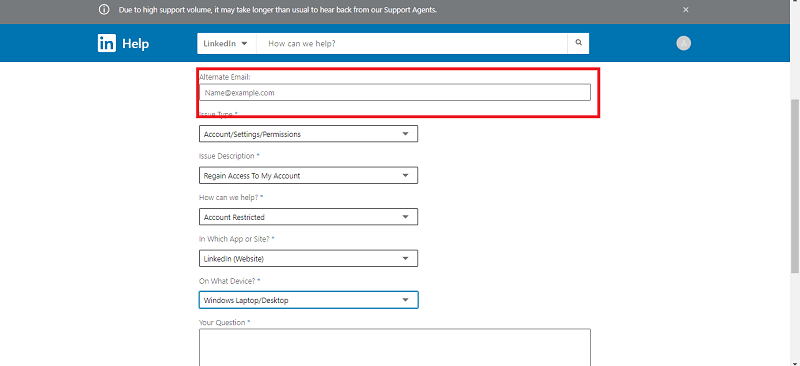This screenshot has width=800, height=366.
Task: Focus the 'How can we help?' search box
Action: tap(412, 43)
